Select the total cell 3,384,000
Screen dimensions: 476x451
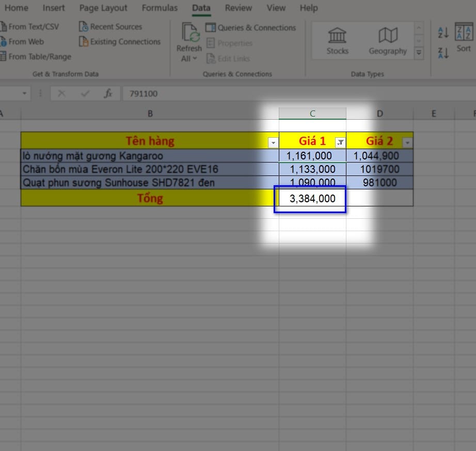pyautogui.click(x=312, y=199)
